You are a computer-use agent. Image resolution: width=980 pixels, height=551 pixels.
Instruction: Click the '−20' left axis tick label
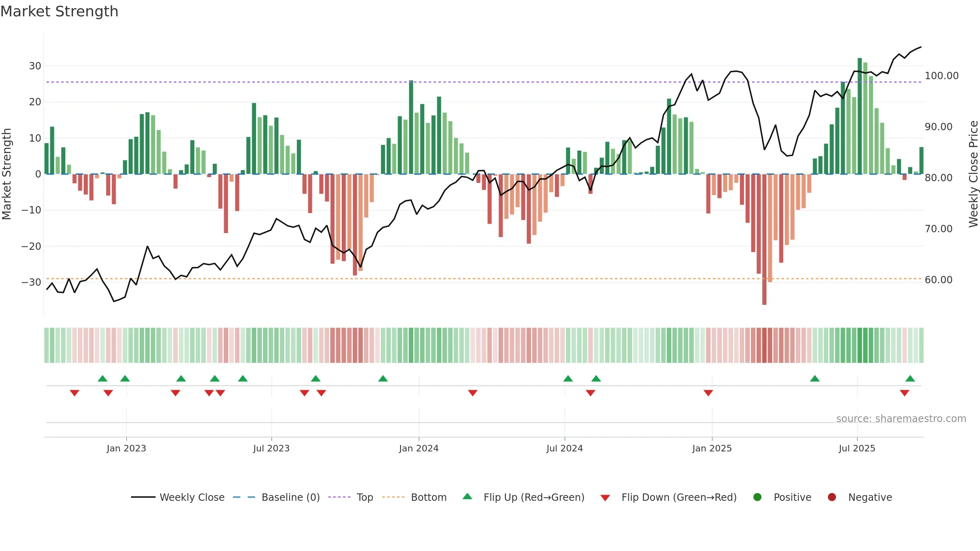[x=31, y=247]
